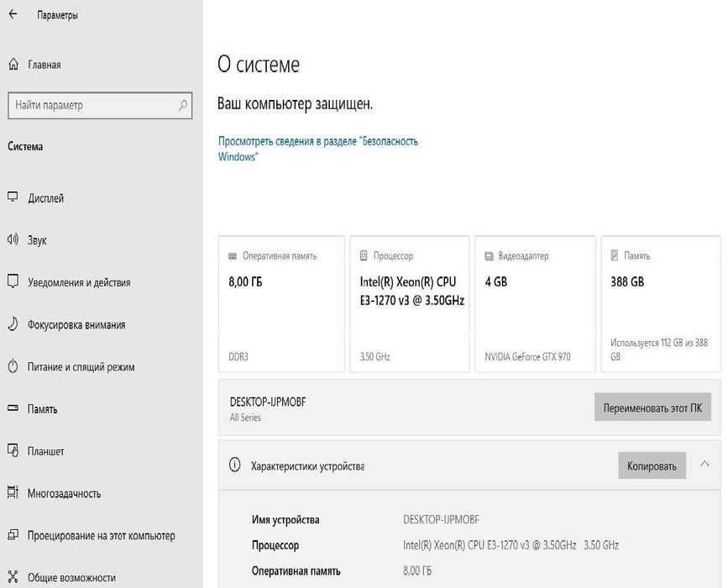Screen dimensions: 728x588
Task: Click the Процессор card chip icon
Action: tap(364, 255)
